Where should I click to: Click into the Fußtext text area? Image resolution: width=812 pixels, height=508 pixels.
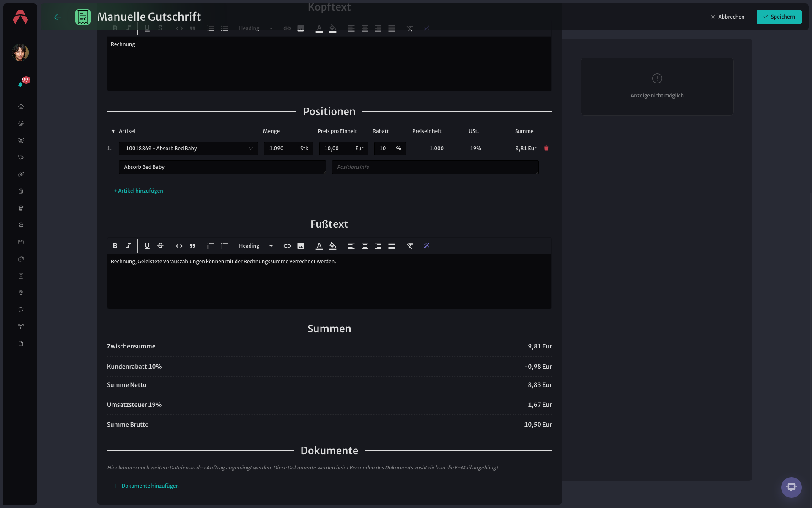click(329, 282)
